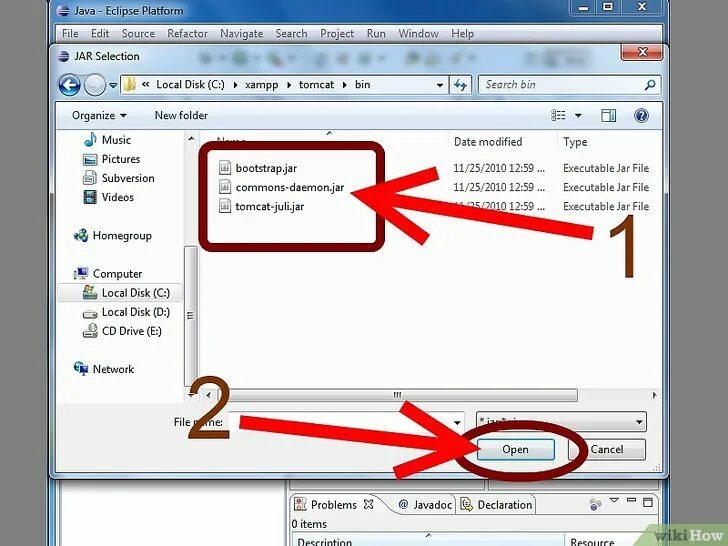Switch to the Declaration tab in Eclipse
This screenshot has width=728, height=546.
[496, 505]
